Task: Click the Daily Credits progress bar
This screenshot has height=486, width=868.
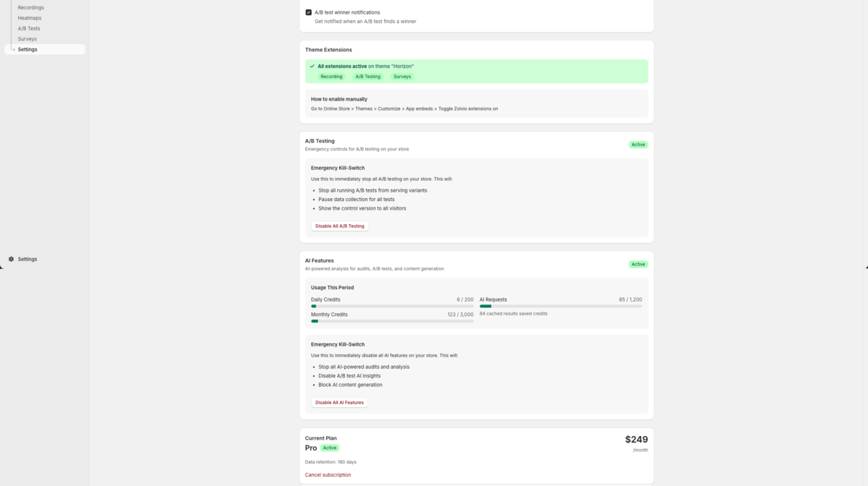Action: (393, 306)
